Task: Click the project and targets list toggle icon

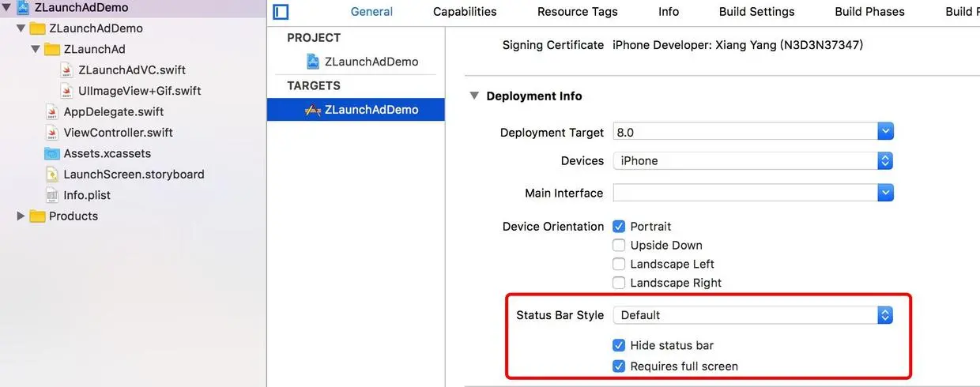Action: coord(281,12)
